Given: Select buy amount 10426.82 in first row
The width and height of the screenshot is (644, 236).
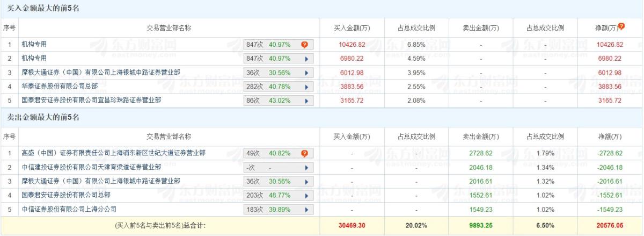Looking at the screenshot, I should coord(352,44).
